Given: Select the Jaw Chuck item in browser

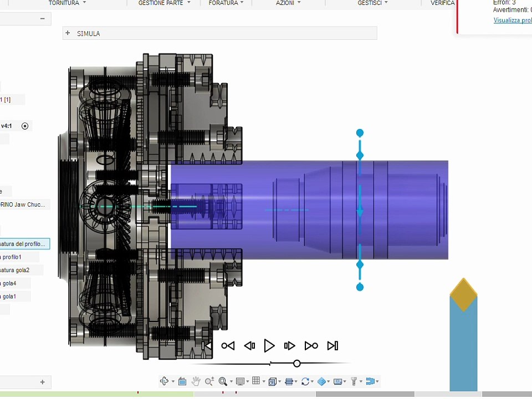Looking at the screenshot, I should (25, 204).
